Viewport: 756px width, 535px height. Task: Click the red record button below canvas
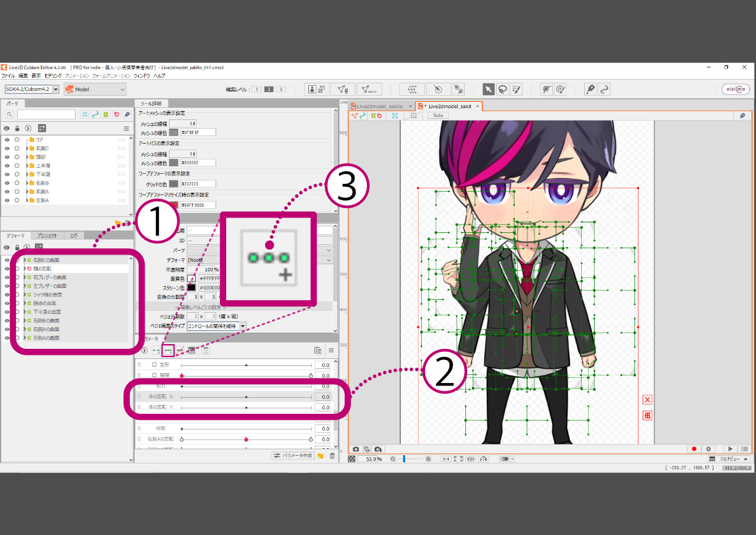tap(694, 449)
